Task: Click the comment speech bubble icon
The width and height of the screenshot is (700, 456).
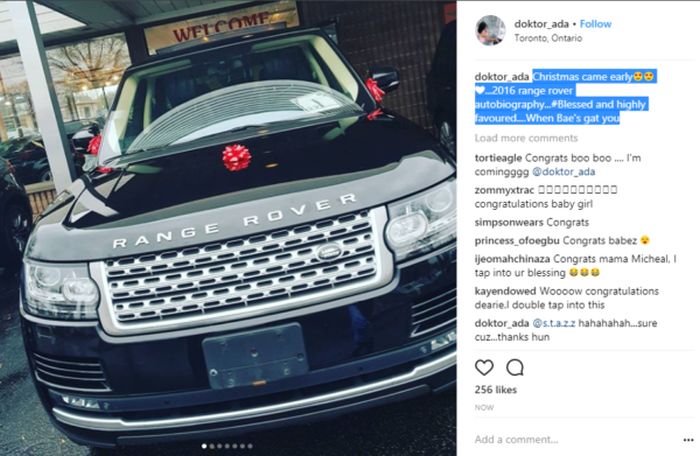Action: [515, 368]
